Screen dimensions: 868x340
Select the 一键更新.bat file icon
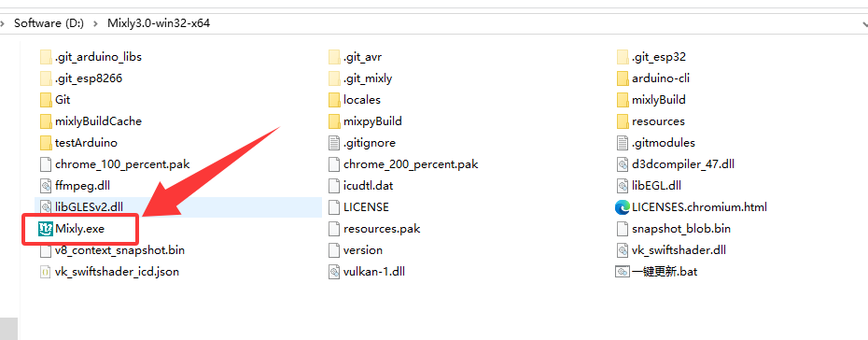pos(623,271)
